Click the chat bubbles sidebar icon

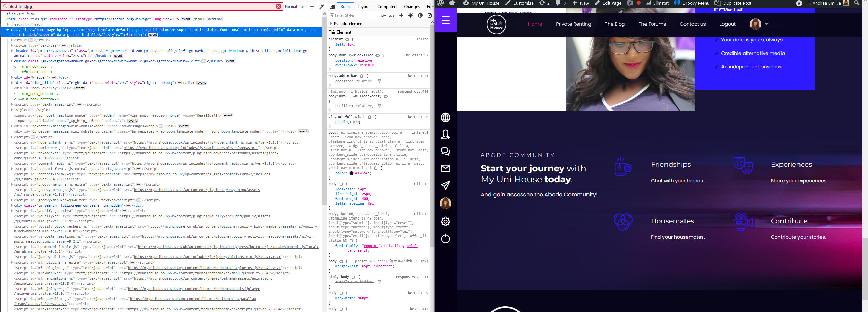[445, 151]
